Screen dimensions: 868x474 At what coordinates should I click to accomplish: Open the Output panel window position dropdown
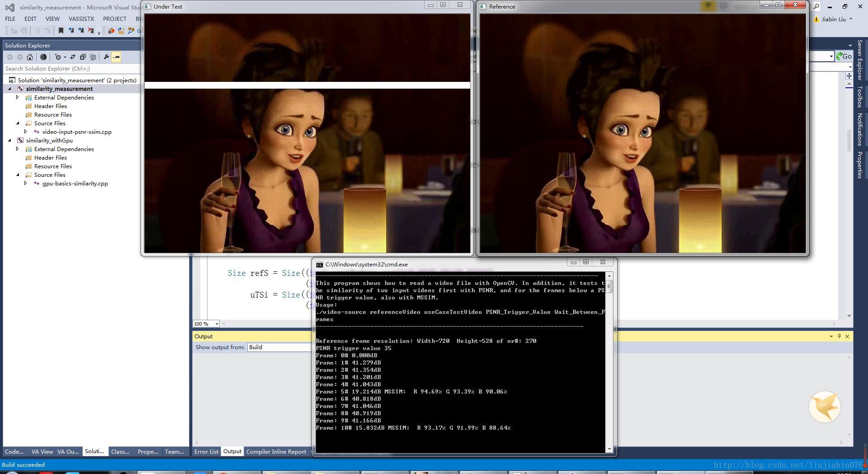[831, 337]
